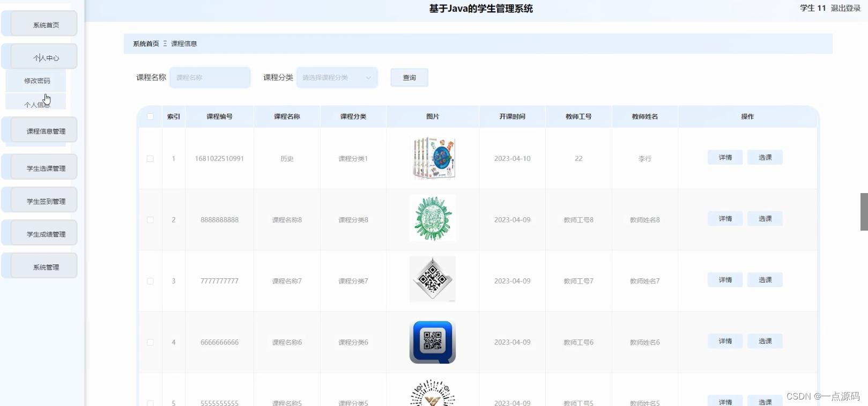Click the 课程信息 breadcrumb item
Viewport: 868px width, 406px height.
click(x=184, y=44)
